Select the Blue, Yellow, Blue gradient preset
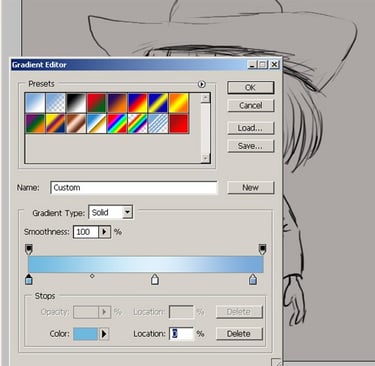375x366 pixels. 158,103
